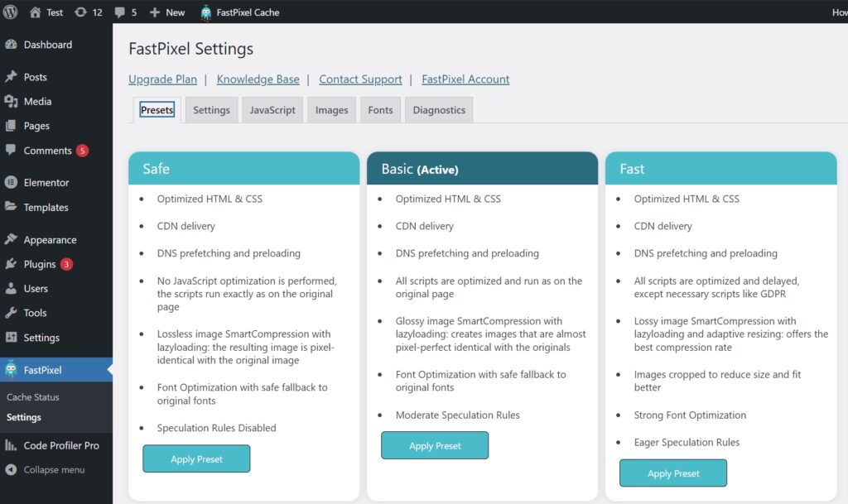Image resolution: width=848 pixels, height=504 pixels.
Task: Click the Pages sidebar icon
Action: click(x=11, y=126)
